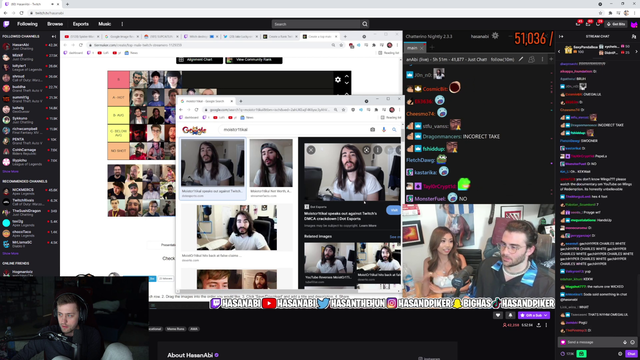Open the Mizkif followed channel
This screenshot has width=640, height=360.
click(x=29, y=57)
